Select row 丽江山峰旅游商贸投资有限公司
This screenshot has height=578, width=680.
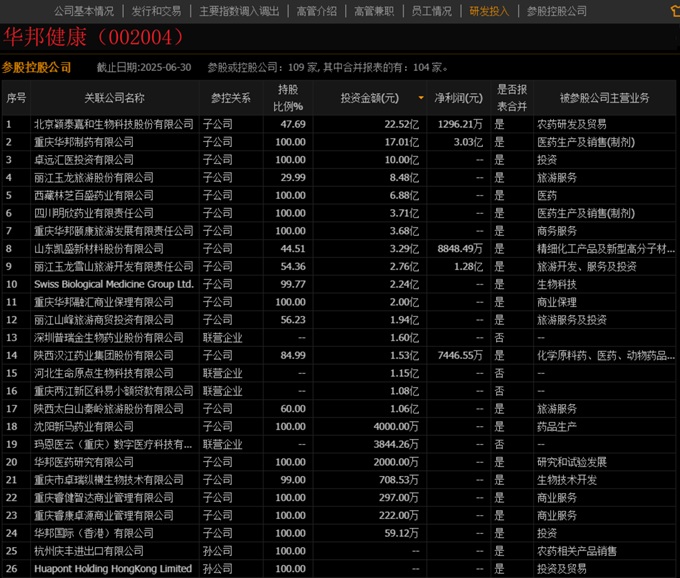click(339, 320)
